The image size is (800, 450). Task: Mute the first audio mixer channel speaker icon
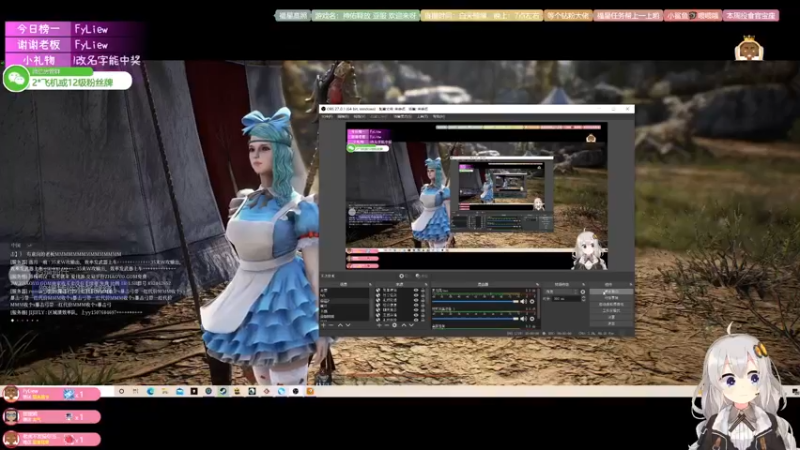click(523, 302)
